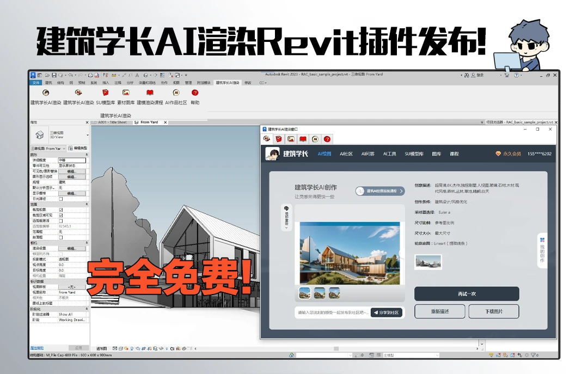Click the 建筑学长 avatar logo
The height and width of the screenshot is (374, 588).
[x=273, y=154]
